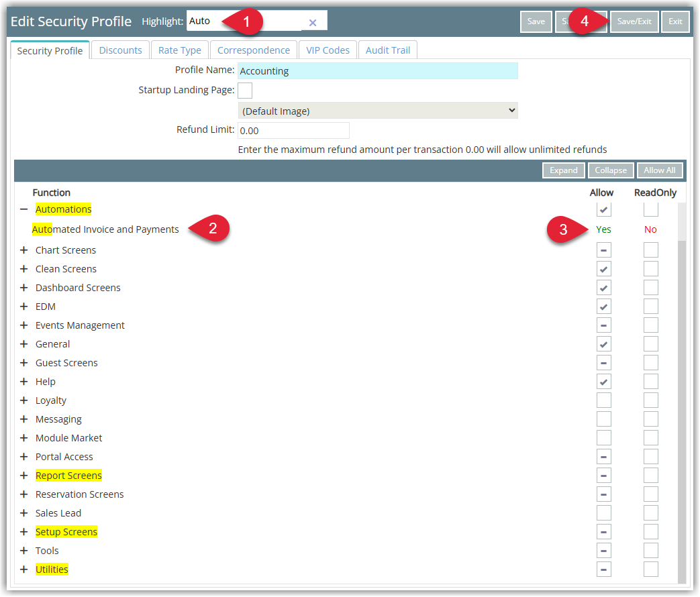
Task: Expand the Setup Screens node
Action: coord(24,532)
